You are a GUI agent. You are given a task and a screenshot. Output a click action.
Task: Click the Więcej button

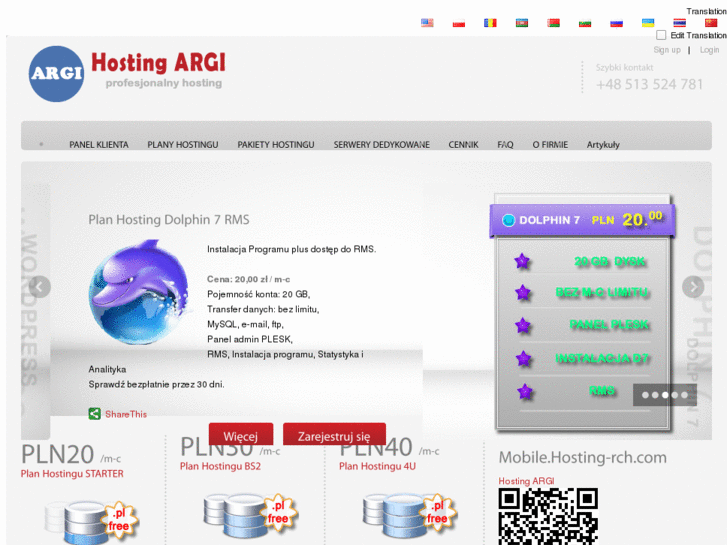coord(241,435)
